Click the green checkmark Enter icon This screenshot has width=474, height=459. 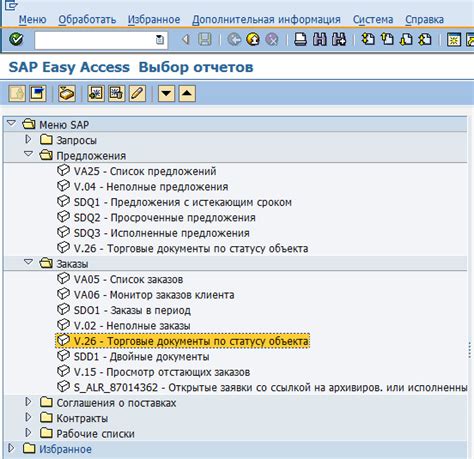tap(16, 39)
